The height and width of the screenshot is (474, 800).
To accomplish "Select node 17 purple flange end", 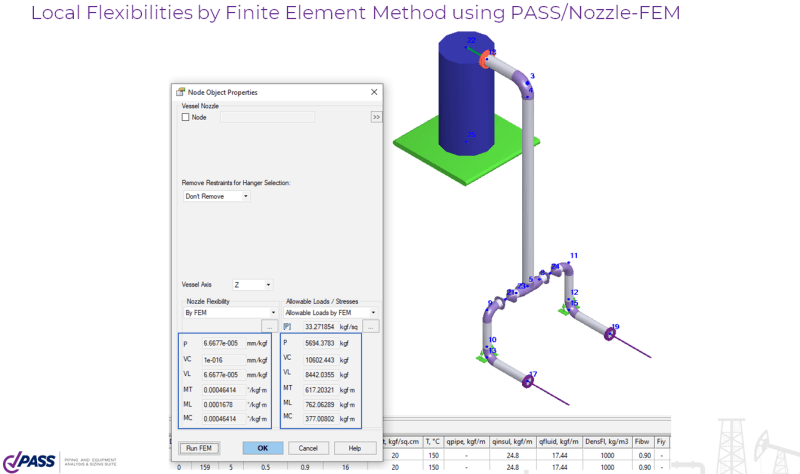I will pos(529,380).
